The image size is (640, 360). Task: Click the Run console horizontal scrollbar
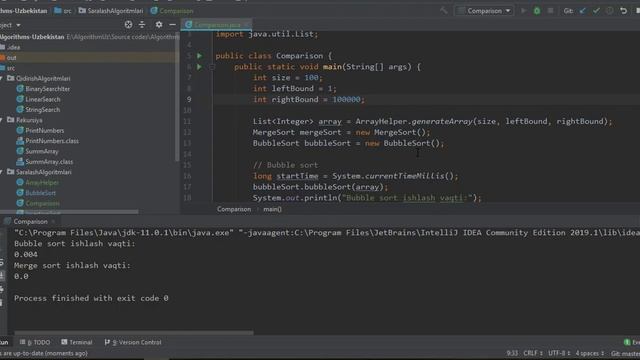[134, 333]
